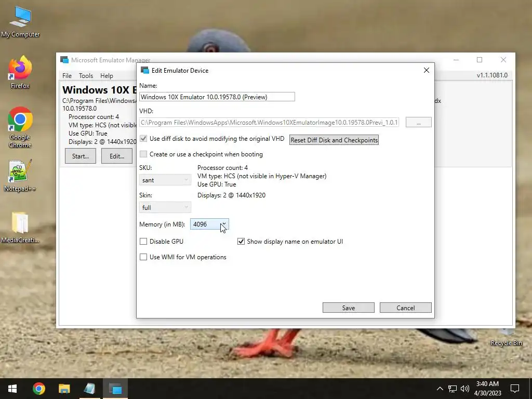532x399 pixels.
Task: Open the Windows Start menu
Action: (x=12, y=389)
